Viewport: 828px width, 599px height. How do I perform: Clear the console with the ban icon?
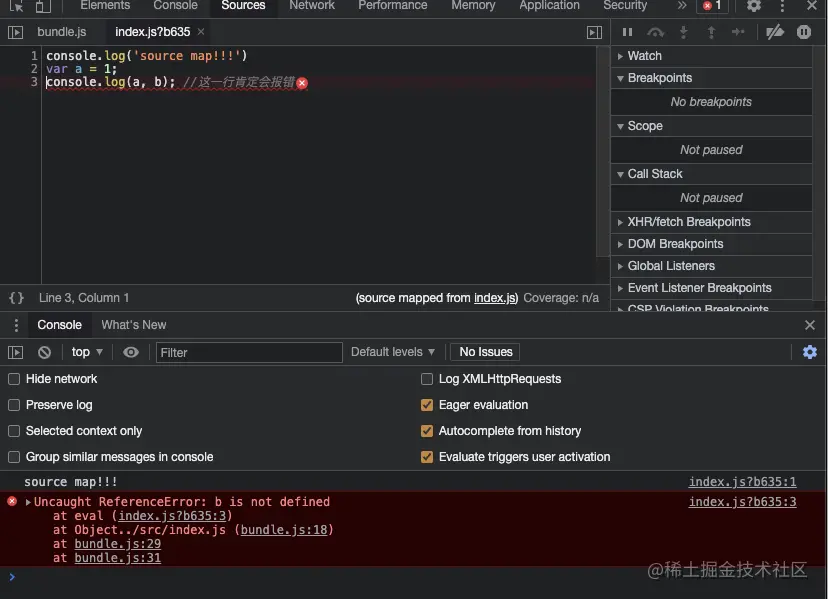tap(44, 352)
